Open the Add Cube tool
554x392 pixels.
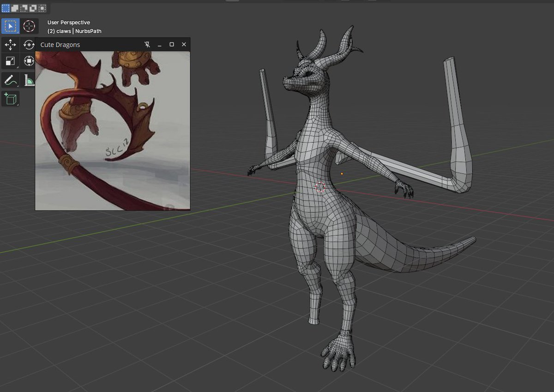(10, 99)
